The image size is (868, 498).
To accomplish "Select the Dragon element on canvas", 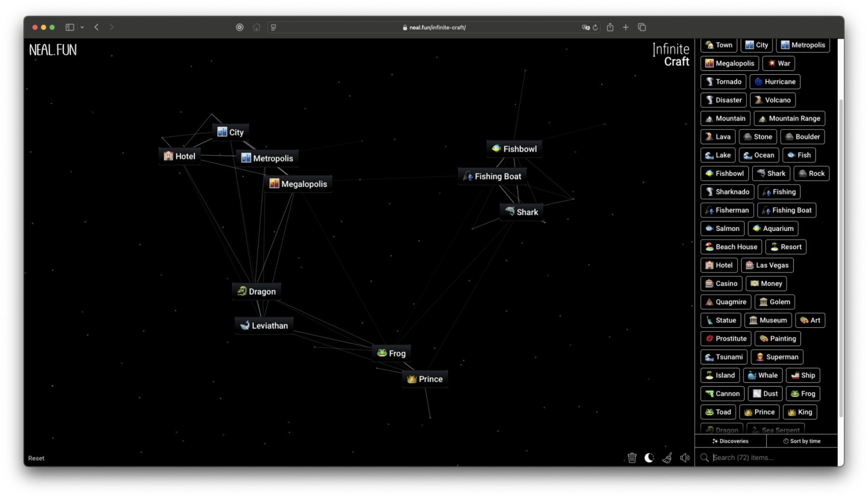I will [257, 292].
